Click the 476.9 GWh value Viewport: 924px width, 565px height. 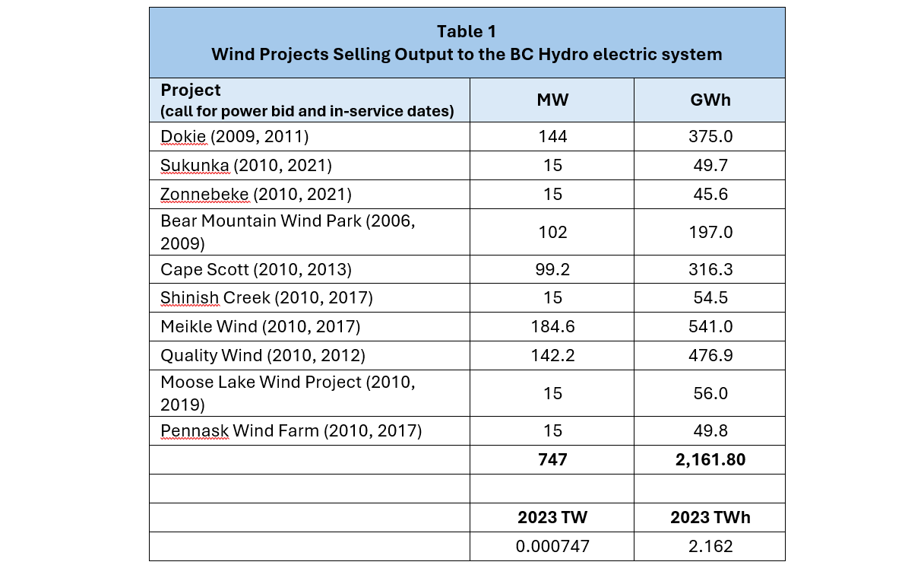[710, 356]
